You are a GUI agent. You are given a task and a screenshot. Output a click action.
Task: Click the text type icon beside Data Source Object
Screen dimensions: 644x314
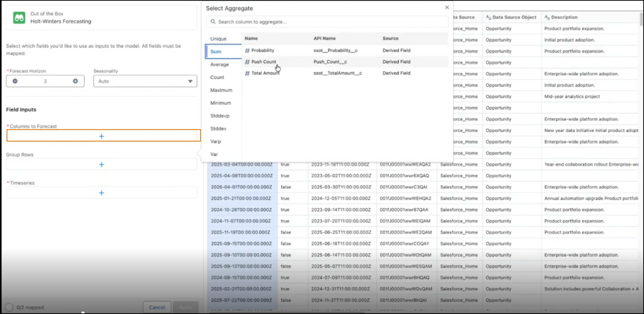point(488,17)
